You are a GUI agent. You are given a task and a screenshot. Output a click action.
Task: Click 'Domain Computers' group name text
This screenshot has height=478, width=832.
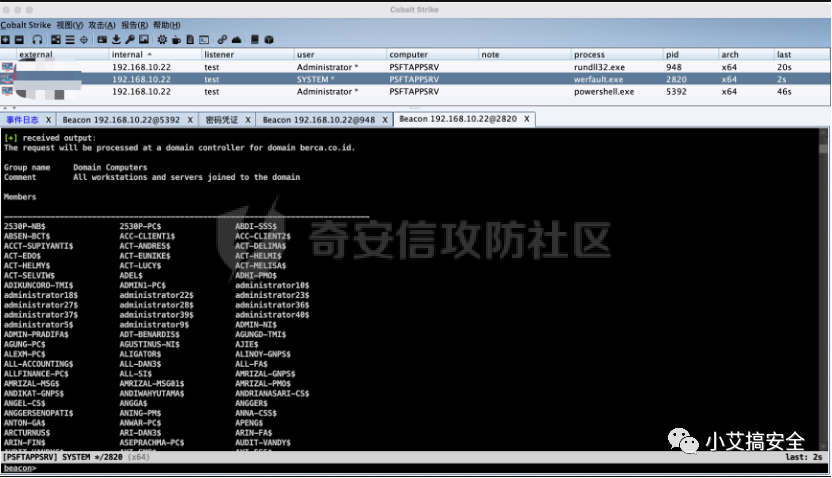click(x=110, y=168)
